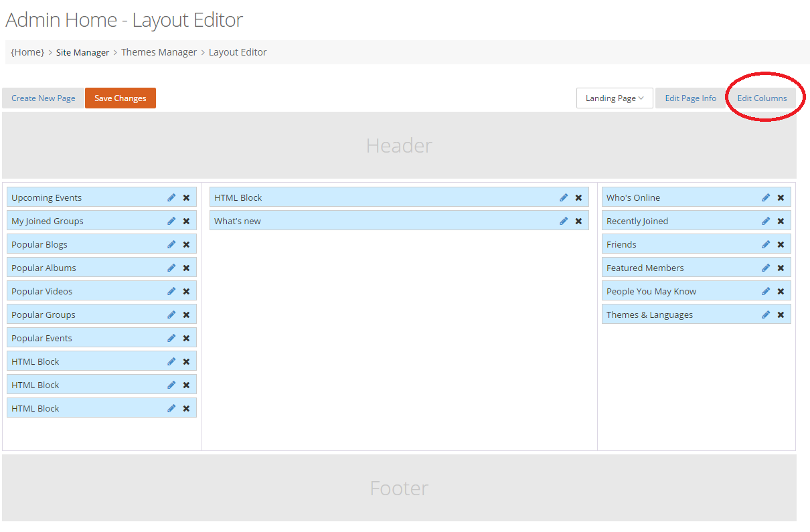The image size is (810, 532).
Task: Remove the Recently Joined block
Action: coord(781,221)
